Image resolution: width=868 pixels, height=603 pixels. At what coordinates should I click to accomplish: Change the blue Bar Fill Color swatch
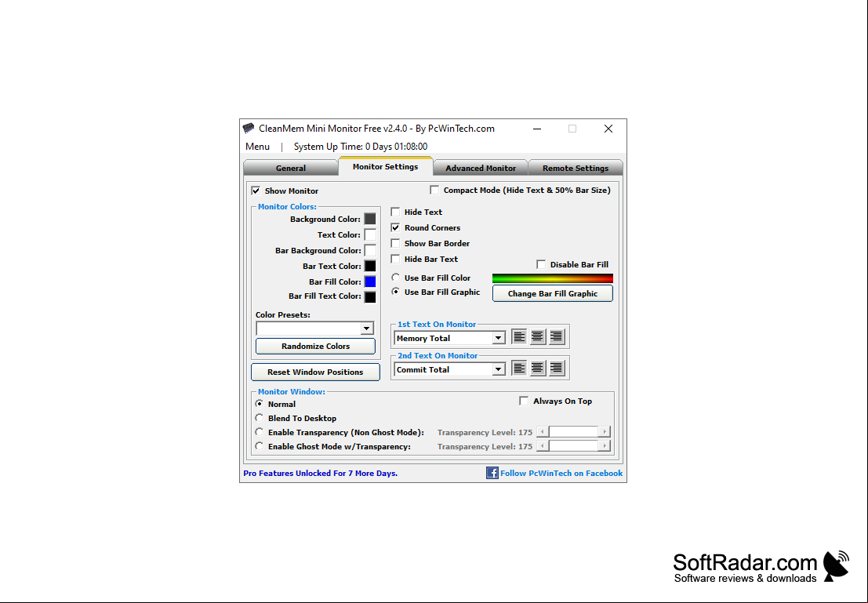click(370, 282)
